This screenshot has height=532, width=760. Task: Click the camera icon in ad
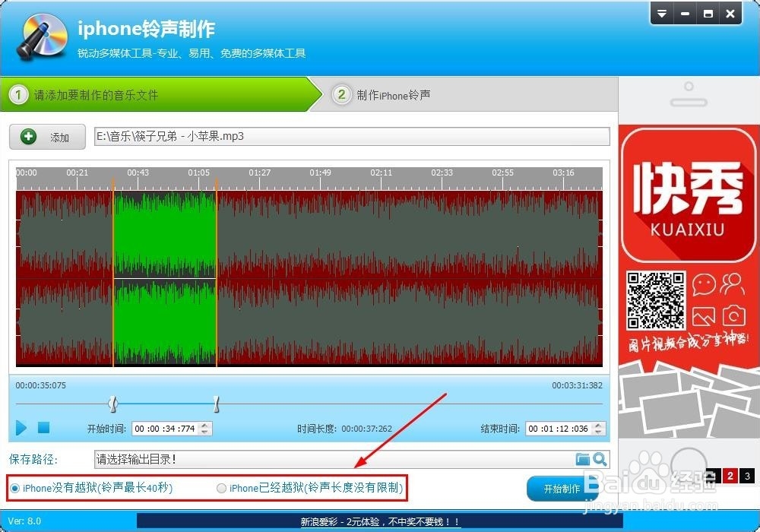tap(734, 316)
